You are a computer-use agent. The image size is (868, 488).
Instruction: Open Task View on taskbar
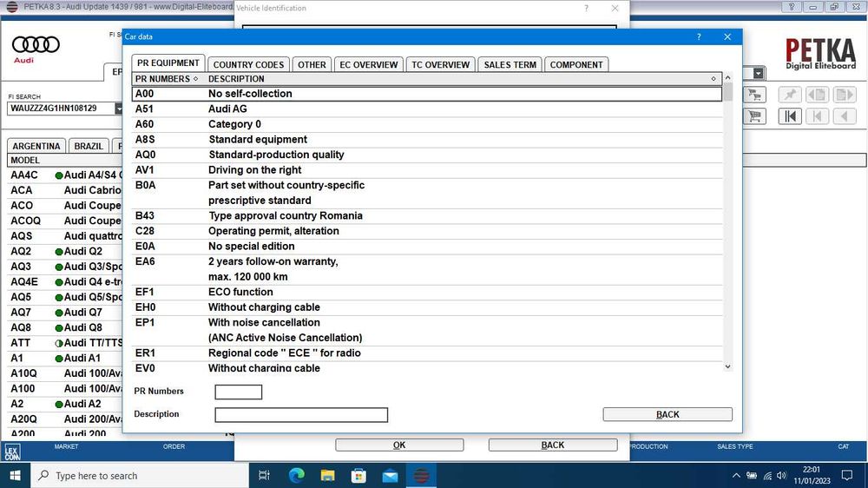pos(264,475)
